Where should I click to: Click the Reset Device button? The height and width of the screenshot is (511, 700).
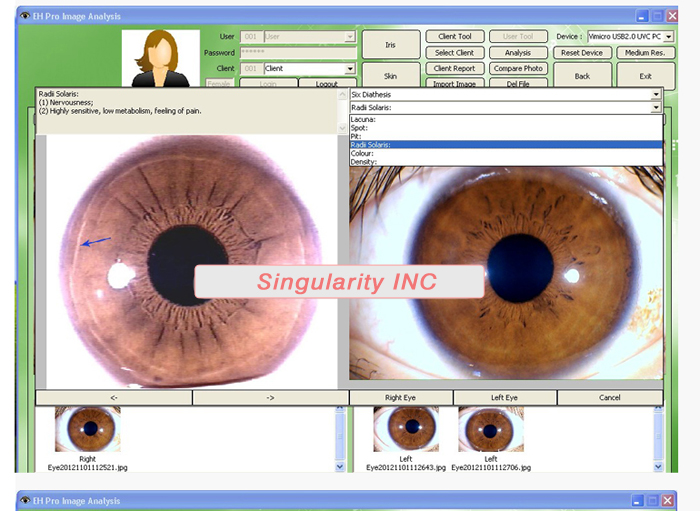click(582, 53)
